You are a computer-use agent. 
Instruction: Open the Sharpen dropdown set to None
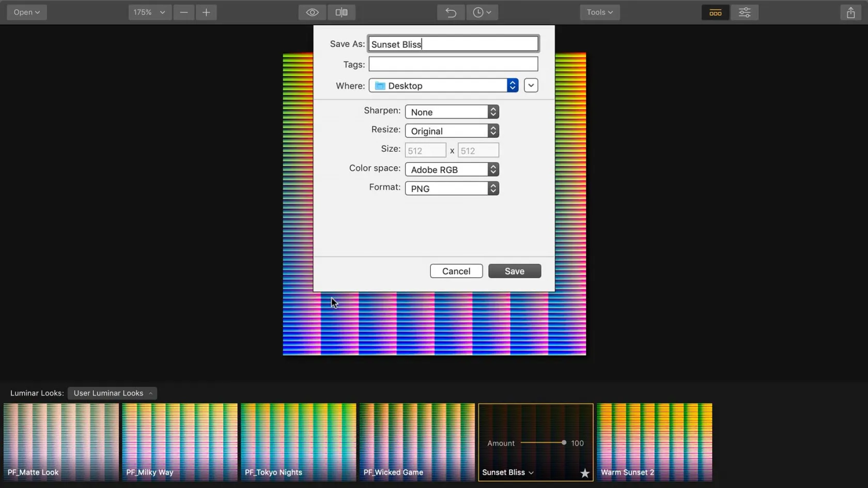pos(452,112)
